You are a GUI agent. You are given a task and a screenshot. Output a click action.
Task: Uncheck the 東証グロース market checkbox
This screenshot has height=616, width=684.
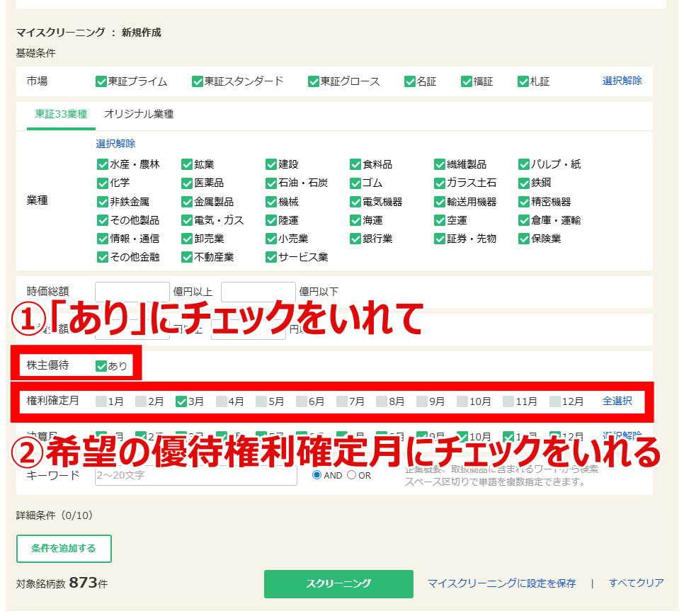[x=314, y=81]
